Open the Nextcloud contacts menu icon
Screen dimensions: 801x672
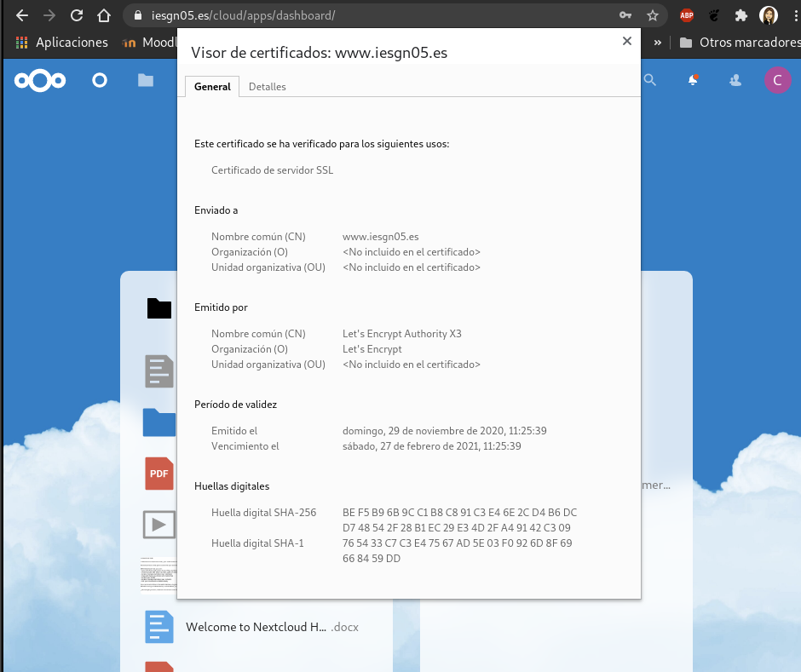[x=735, y=80]
